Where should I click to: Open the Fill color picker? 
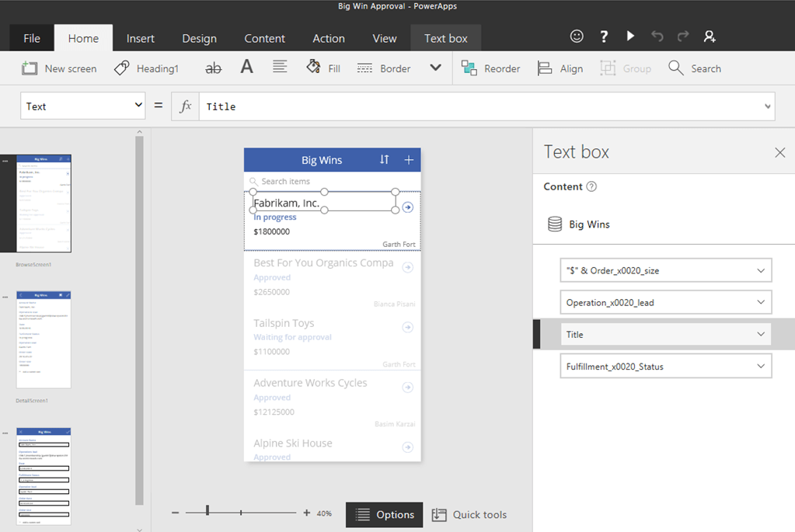323,68
